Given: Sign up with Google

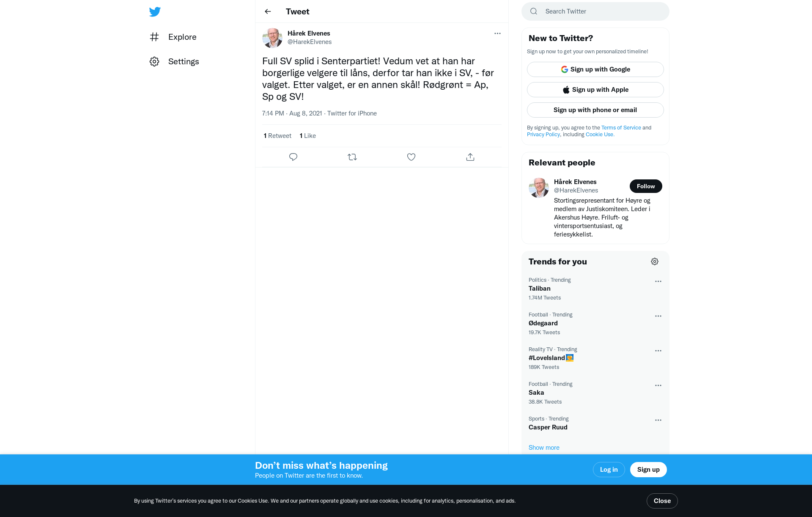Looking at the screenshot, I should tap(595, 69).
